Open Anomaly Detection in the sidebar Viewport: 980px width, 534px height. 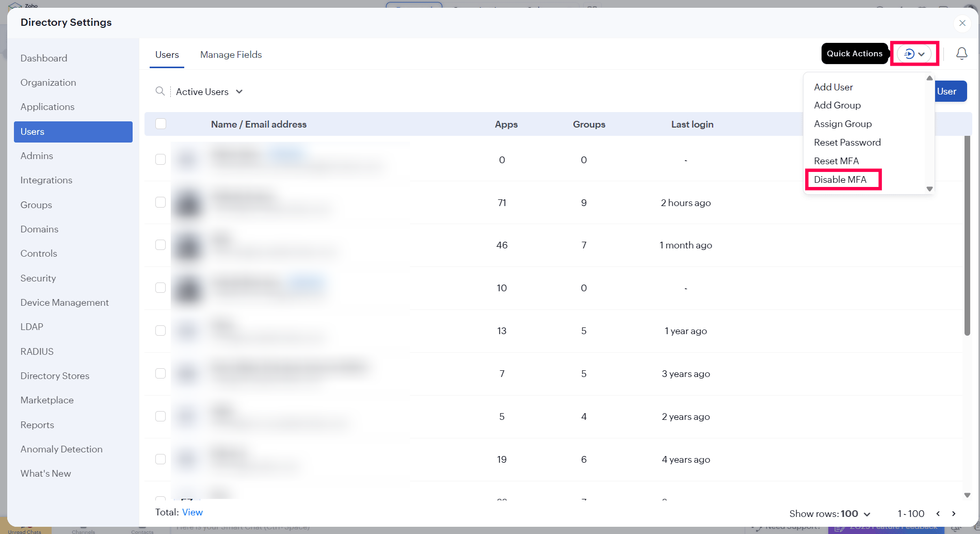[61, 449]
